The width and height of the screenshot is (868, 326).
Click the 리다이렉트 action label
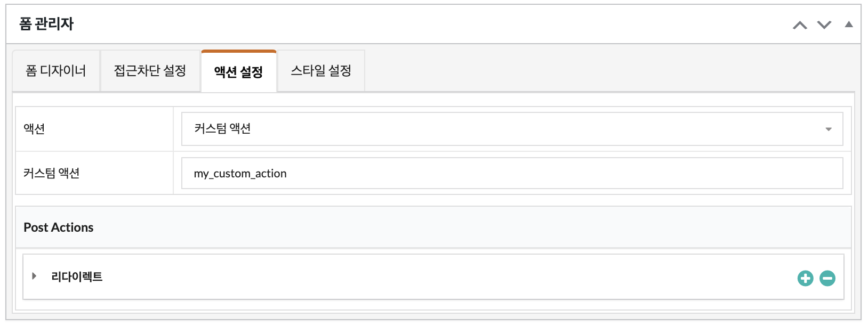(x=77, y=276)
